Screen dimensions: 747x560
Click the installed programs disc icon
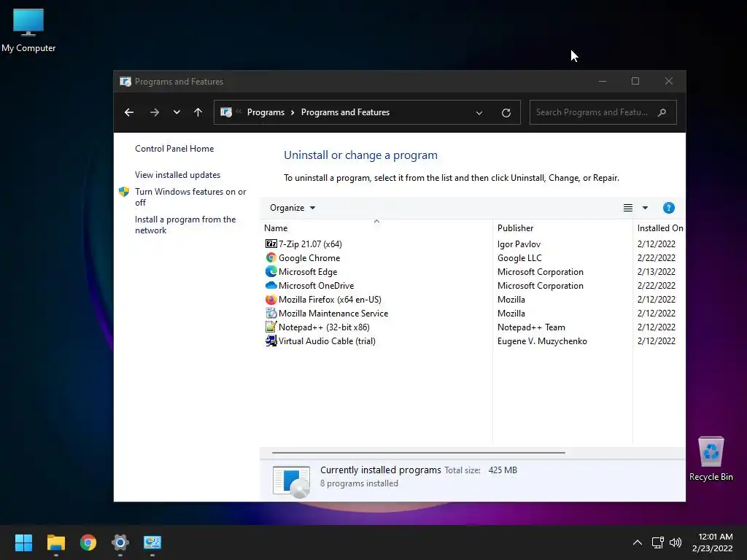click(x=291, y=481)
